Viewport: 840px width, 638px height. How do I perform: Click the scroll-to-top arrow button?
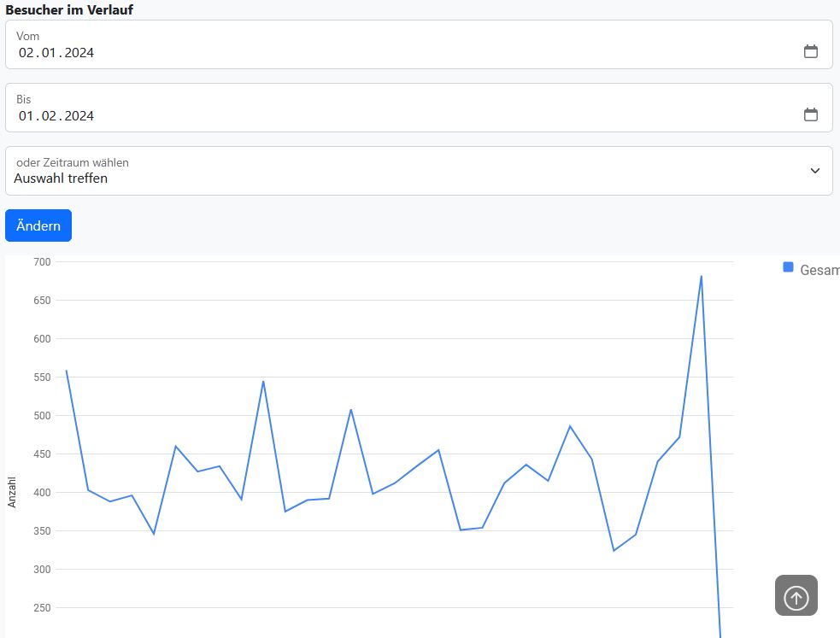pyautogui.click(x=796, y=595)
